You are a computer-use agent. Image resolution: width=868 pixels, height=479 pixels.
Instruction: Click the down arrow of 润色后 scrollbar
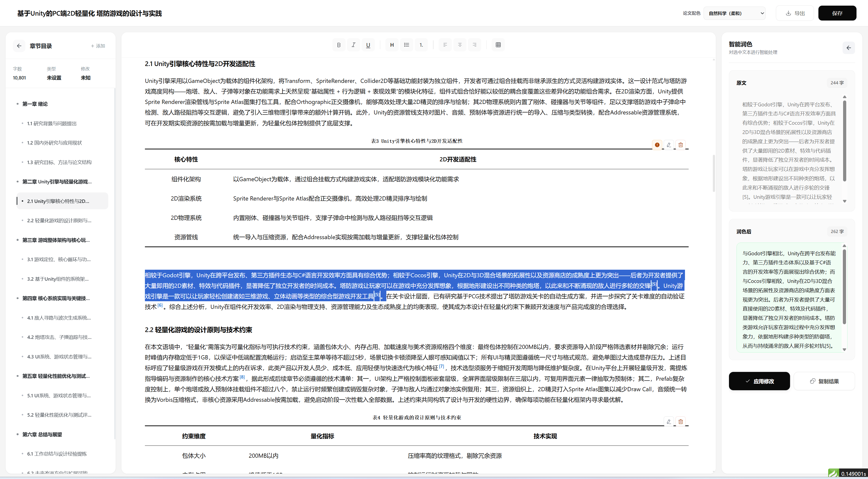coord(845,350)
